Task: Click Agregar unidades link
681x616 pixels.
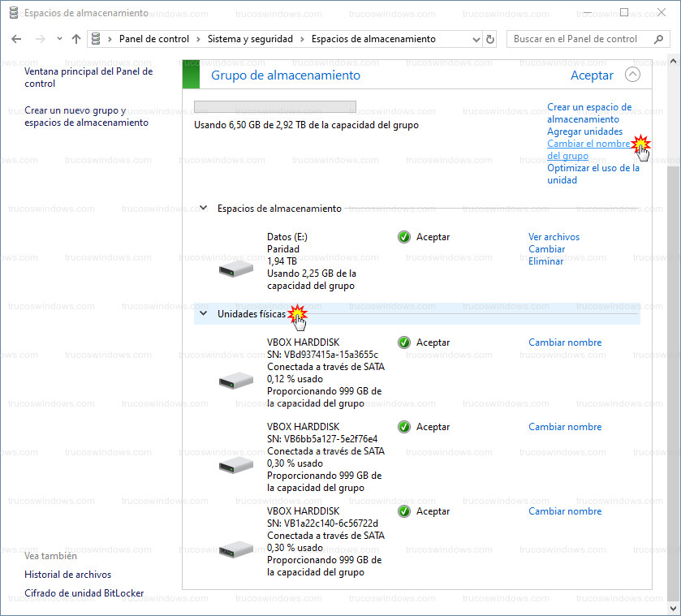Action: [584, 131]
